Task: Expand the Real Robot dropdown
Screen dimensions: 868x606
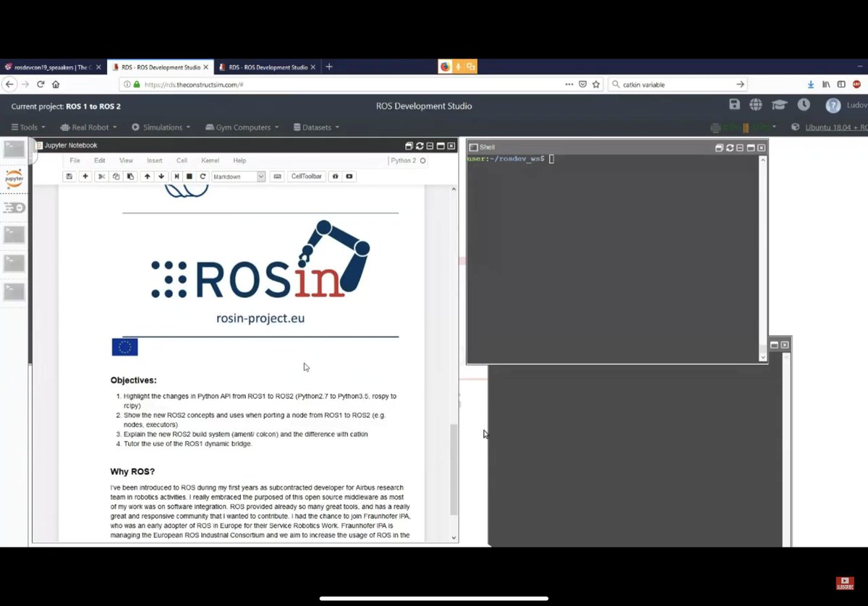Action: coord(88,127)
